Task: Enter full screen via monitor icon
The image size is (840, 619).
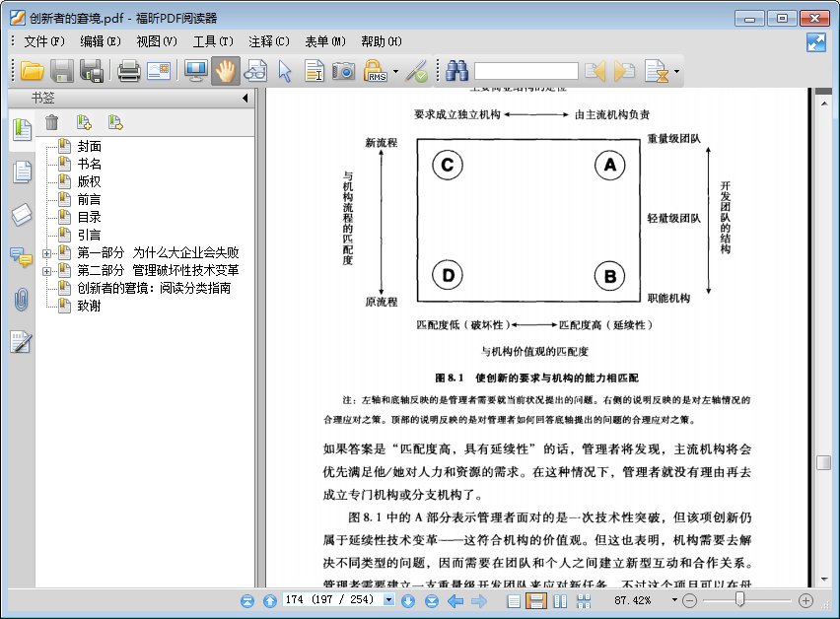Action: (x=195, y=71)
